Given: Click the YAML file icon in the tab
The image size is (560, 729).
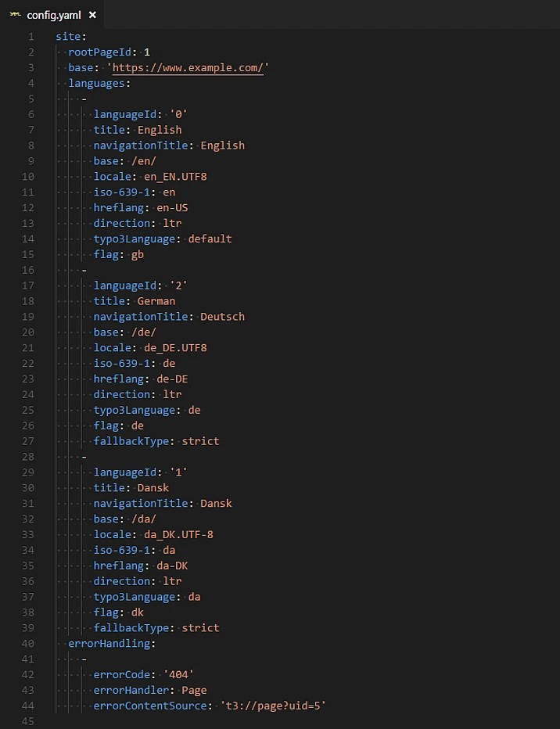Looking at the screenshot, I should tap(14, 15).
